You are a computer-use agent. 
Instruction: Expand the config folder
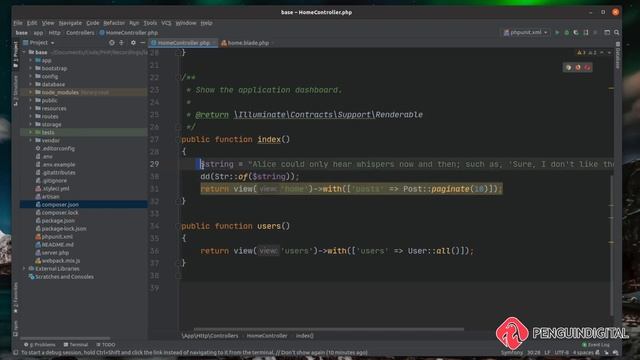click(31, 76)
